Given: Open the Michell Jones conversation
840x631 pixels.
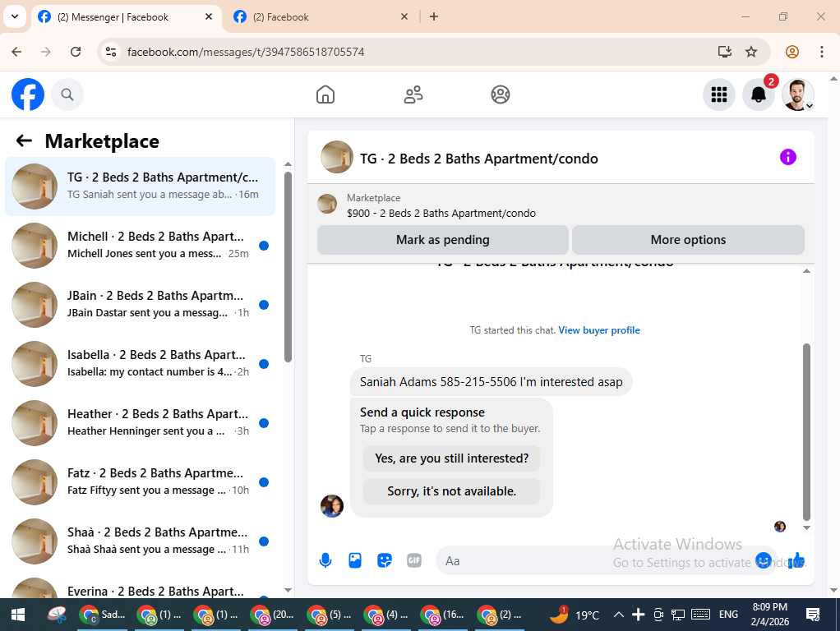Looking at the screenshot, I should click(x=140, y=246).
